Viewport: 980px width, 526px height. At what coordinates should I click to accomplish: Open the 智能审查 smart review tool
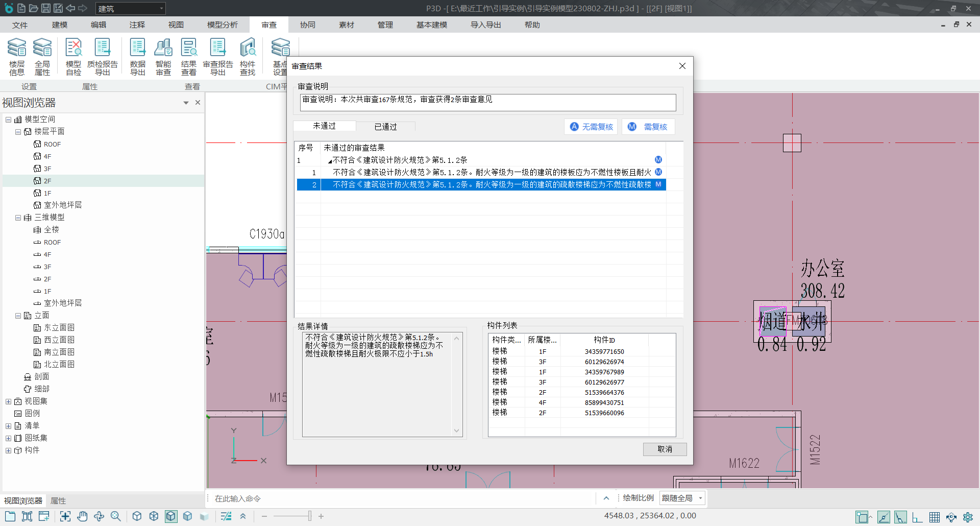[x=163, y=57]
